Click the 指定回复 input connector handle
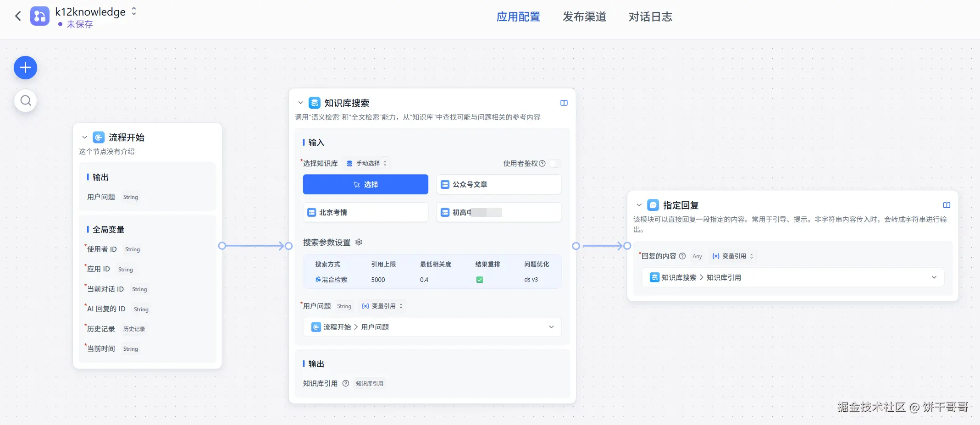Screen dimensions: 980x425 (x=627, y=246)
